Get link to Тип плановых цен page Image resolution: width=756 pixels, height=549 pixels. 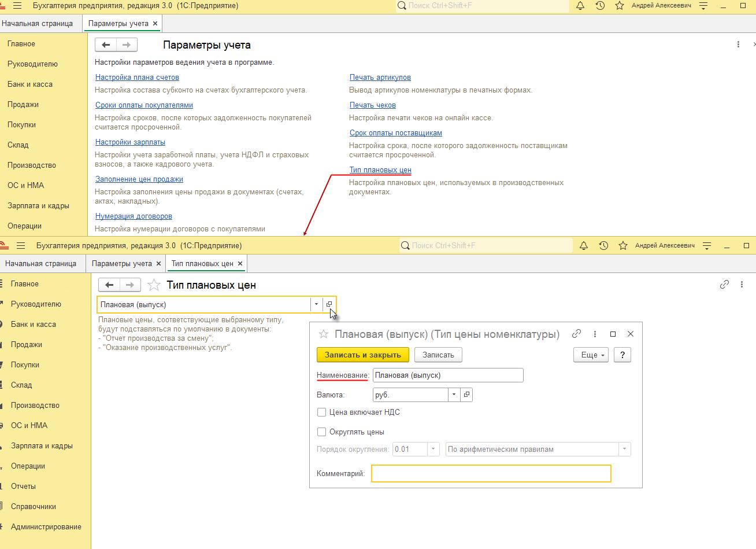[x=724, y=285]
